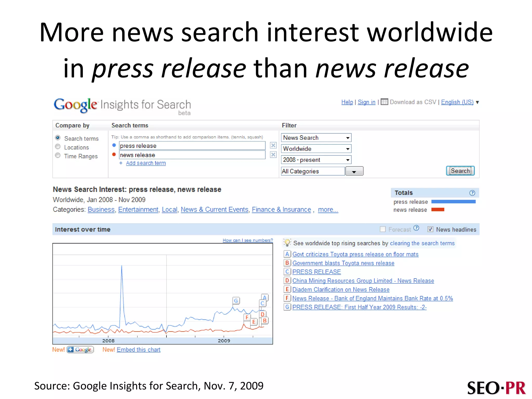
Task: Click the more... categories link
Action: pyautogui.click(x=328, y=209)
